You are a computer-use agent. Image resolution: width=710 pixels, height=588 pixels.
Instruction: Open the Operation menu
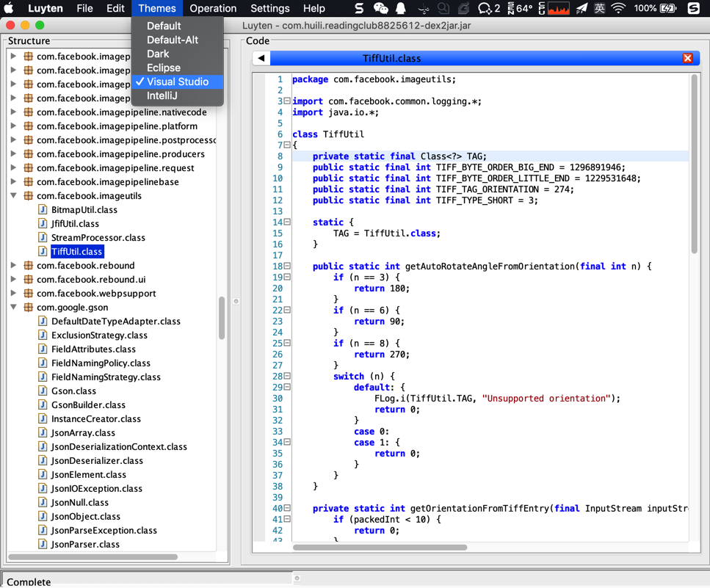coord(213,8)
